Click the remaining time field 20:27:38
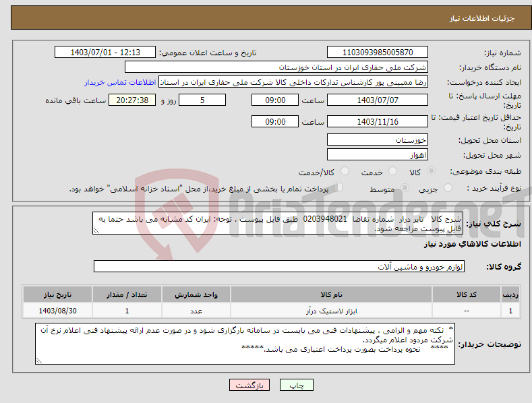Viewport: 532px width, 403px height. [132, 100]
